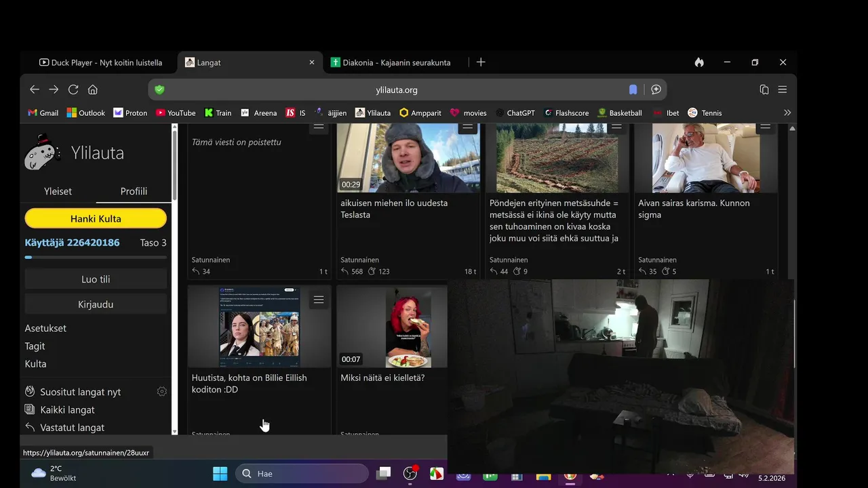Open the Areena bookmark

coord(258,113)
